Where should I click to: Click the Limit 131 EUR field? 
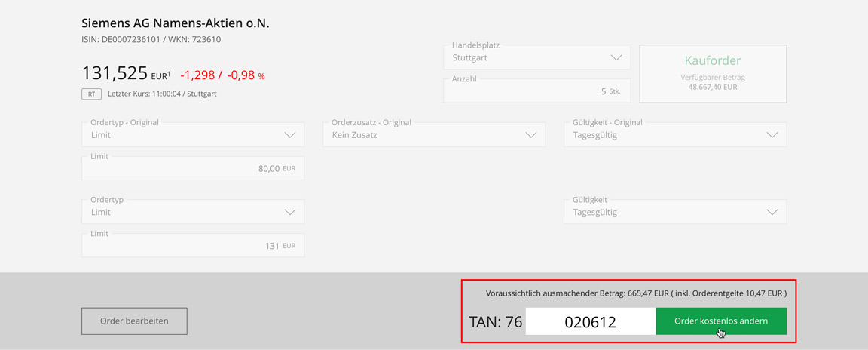[x=193, y=245]
